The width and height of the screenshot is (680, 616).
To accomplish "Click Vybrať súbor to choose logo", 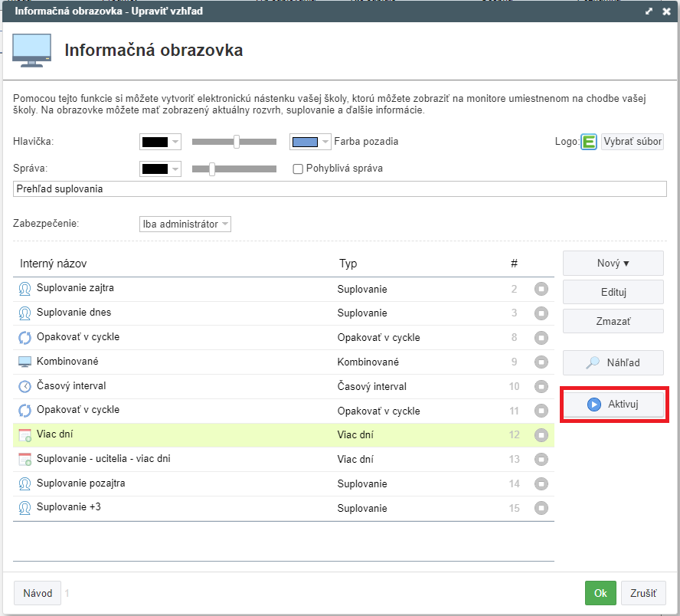I will 633,142.
